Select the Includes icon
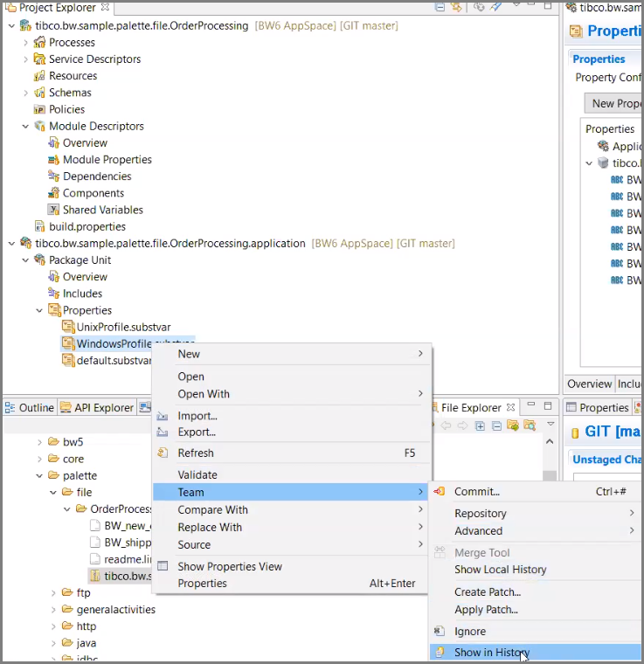644x664 pixels. pyautogui.click(x=53, y=294)
